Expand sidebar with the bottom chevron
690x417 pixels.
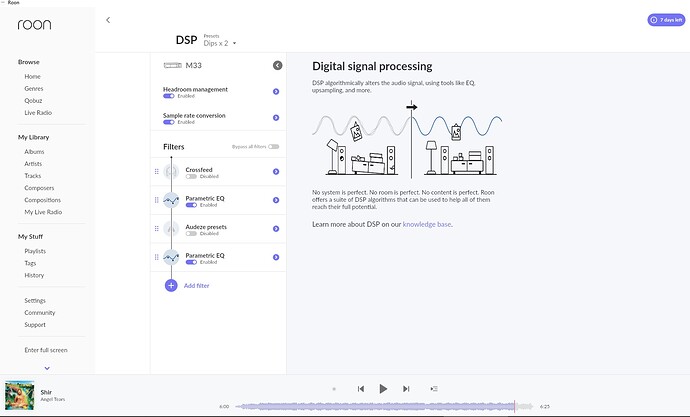47,368
